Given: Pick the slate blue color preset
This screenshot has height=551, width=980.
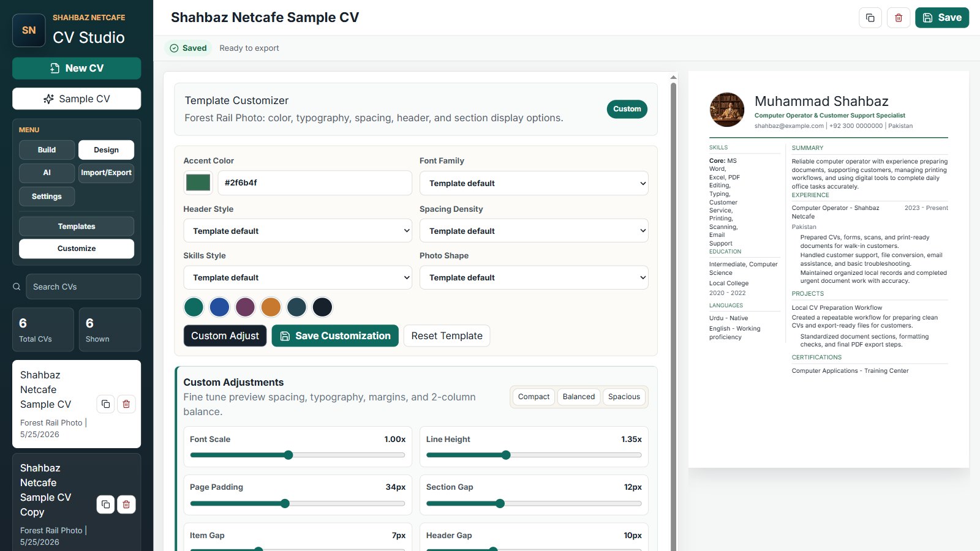Looking at the screenshot, I should 296,307.
